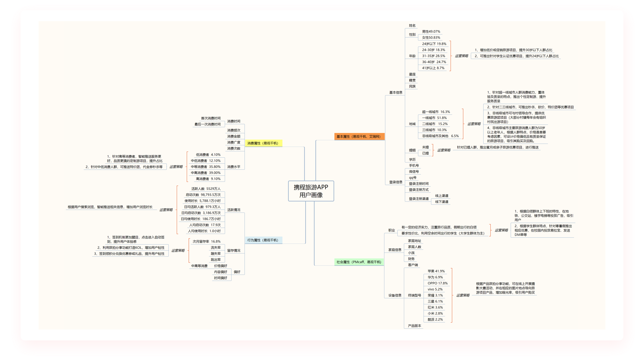Select the 男性49.07% node

pyautogui.click(x=431, y=31)
